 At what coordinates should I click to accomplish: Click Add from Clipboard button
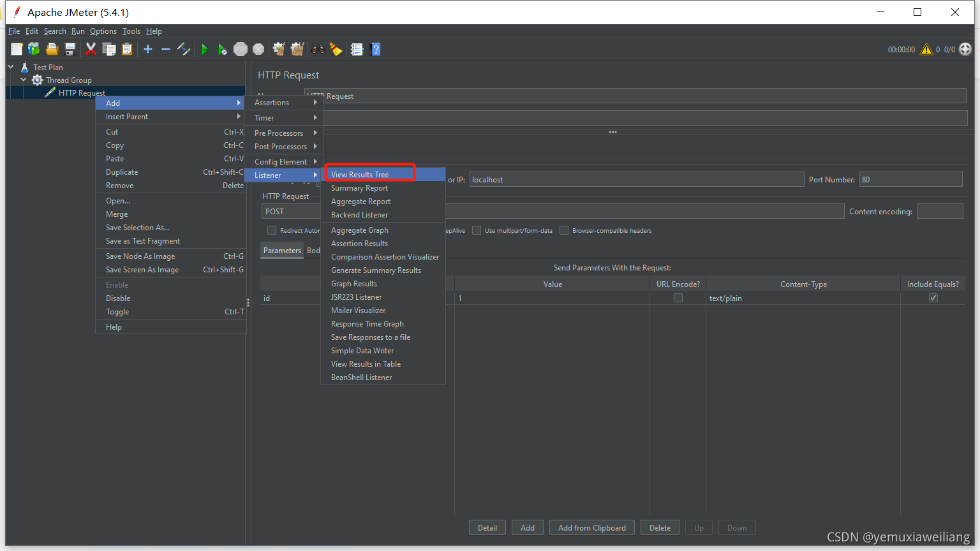pyautogui.click(x=592, y=527)
